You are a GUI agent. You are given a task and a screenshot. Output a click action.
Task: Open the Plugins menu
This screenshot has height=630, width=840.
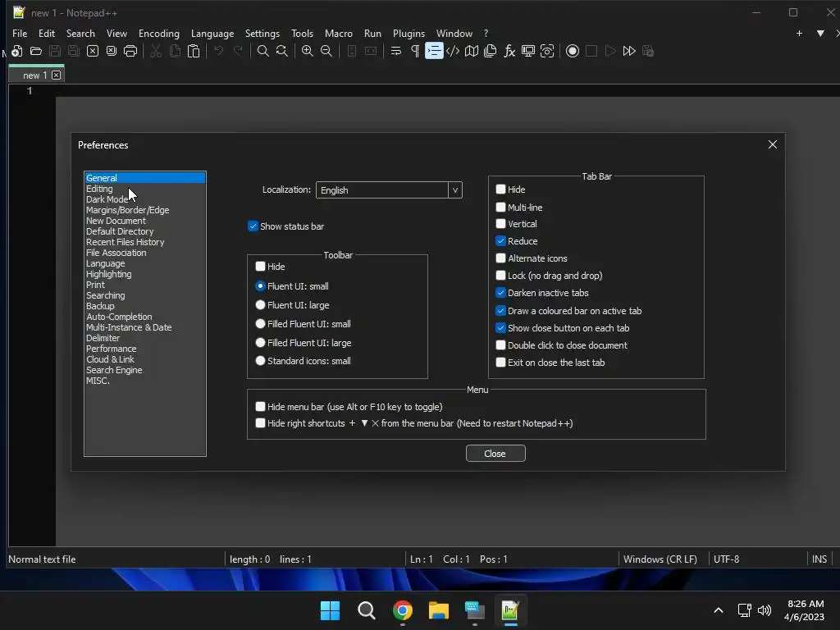click(x=409, y=33)
